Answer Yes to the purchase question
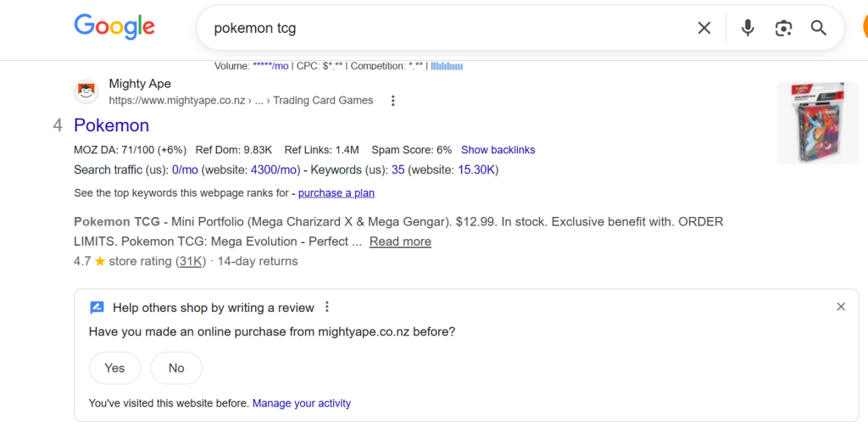 tap(114, 368)
